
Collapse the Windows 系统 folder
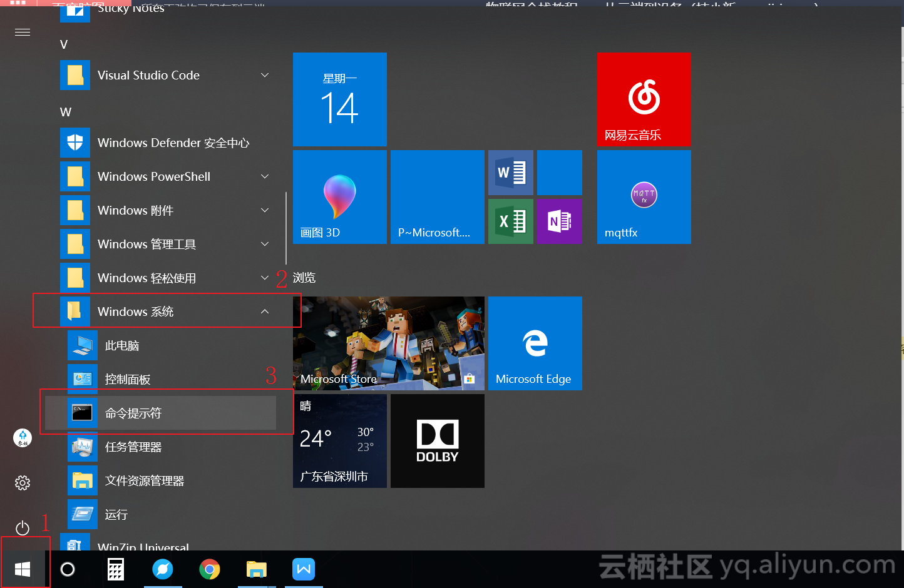(264, 311)
